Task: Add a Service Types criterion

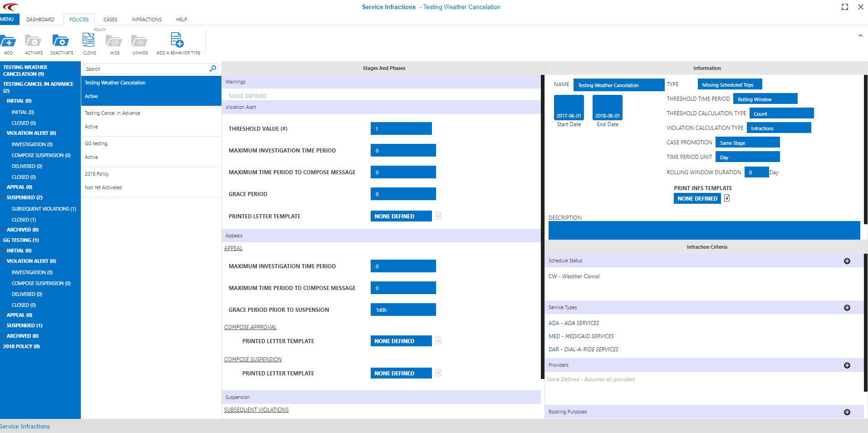Action: pyautogui.click(x=847, y=308)
